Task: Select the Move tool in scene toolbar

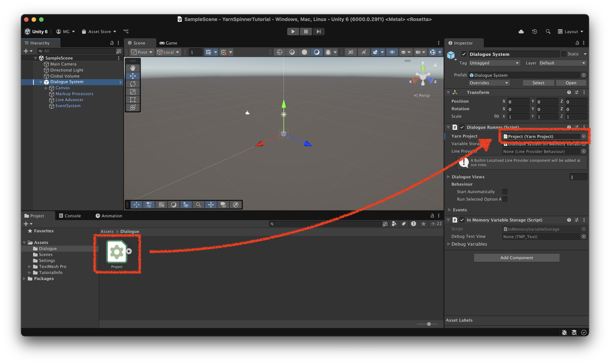Action: click(x=133, y=76)
